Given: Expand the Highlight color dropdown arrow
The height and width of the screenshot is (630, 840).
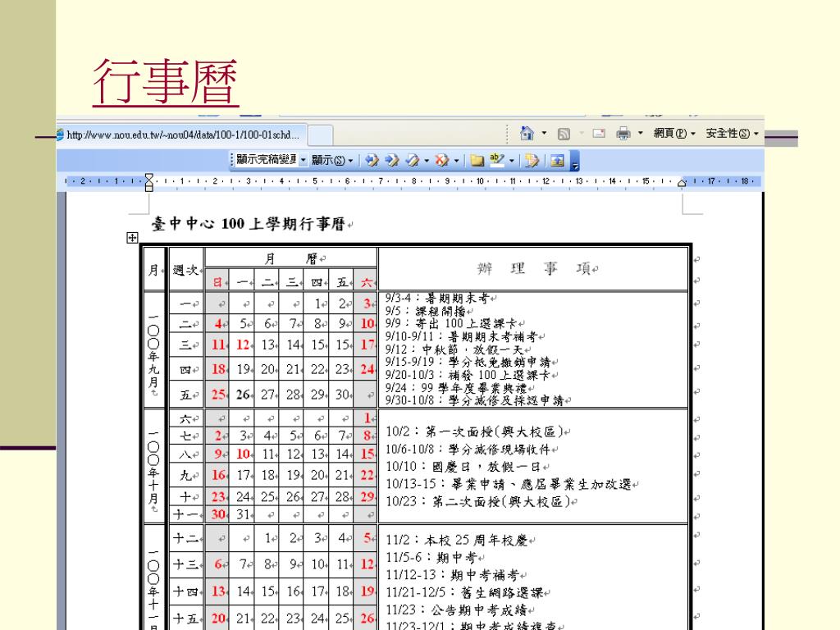Looking at the screenshot, I should (512, 160).
